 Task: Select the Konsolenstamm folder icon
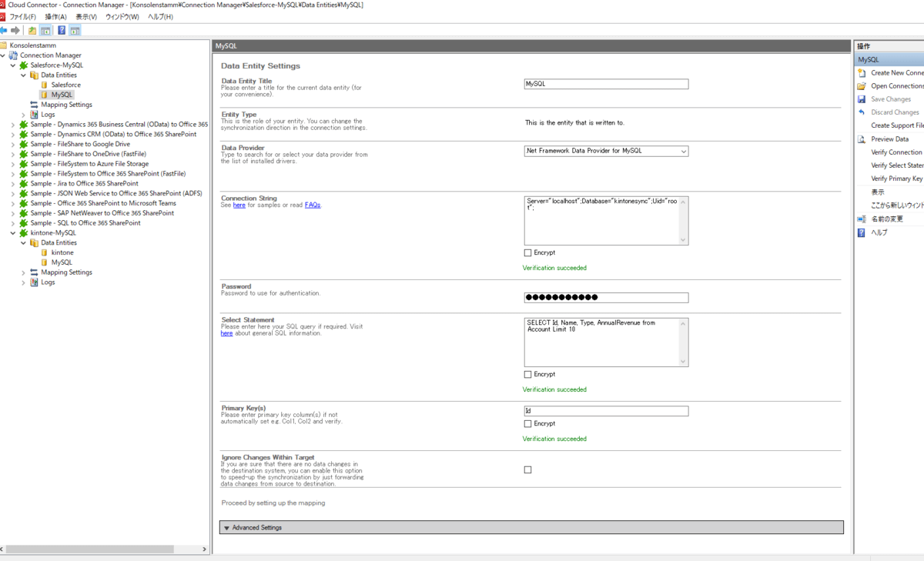pyautogui.click(x=4, y=45)
